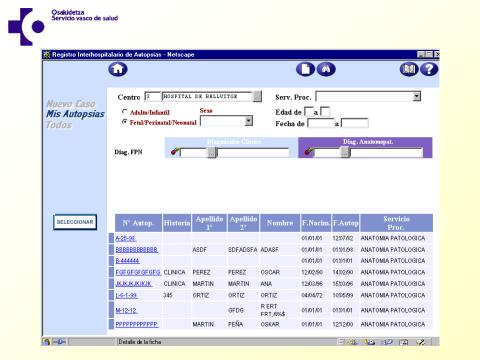Open the Centro hospital dropdown

tap(257, 96)
